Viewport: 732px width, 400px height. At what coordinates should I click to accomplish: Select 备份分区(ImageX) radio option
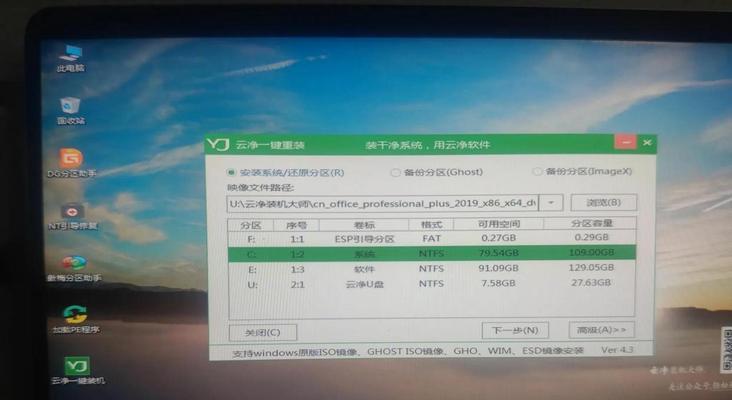click(583, 171)
